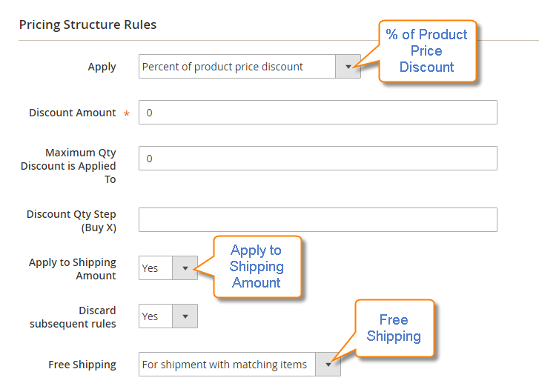Click the Discount Amount input field

317,113
